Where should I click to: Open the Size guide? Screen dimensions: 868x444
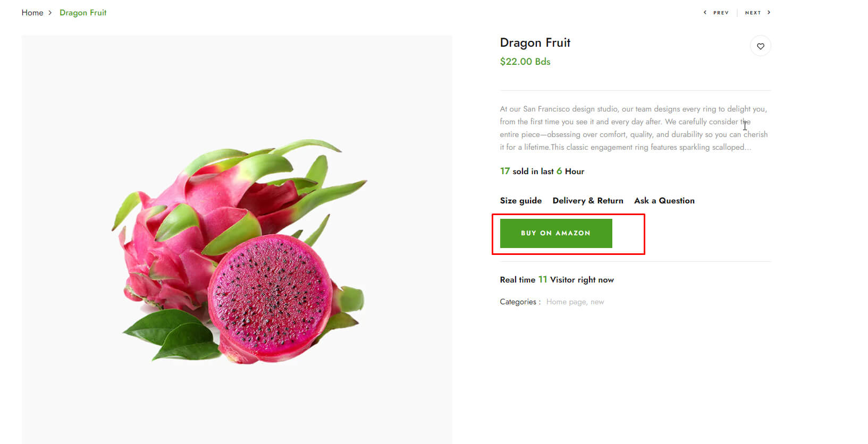click(x=521, y=201)
